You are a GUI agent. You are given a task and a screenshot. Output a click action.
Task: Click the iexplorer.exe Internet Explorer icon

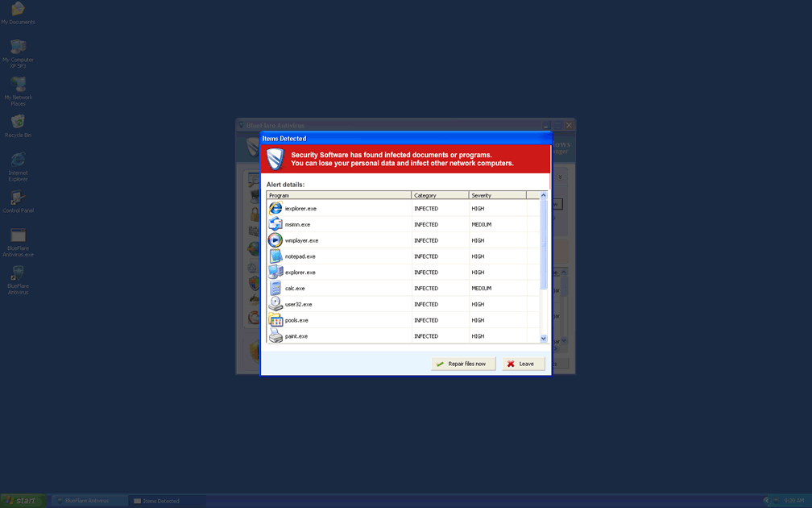275,208
